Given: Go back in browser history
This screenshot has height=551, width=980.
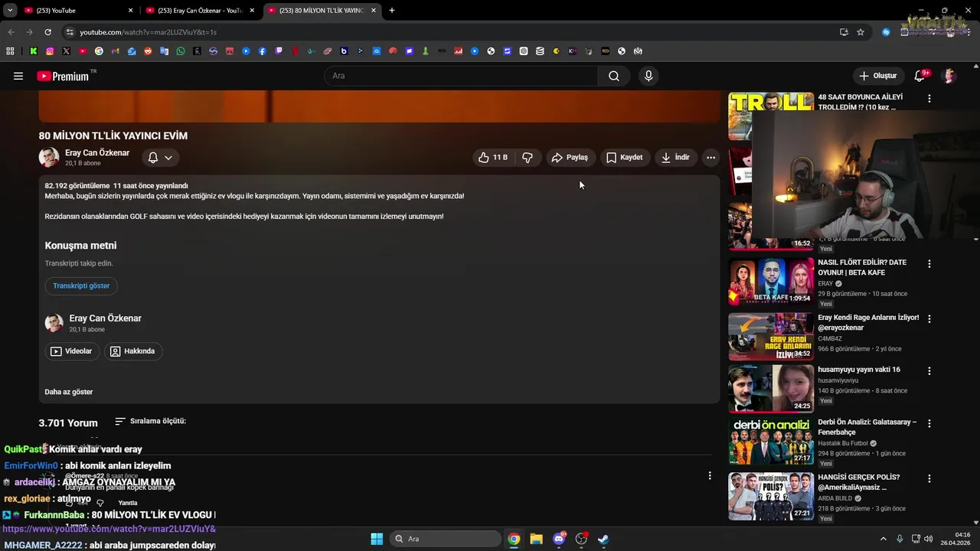Looking at the screenshot, I should pyautogui.click(x=11, y=32).
